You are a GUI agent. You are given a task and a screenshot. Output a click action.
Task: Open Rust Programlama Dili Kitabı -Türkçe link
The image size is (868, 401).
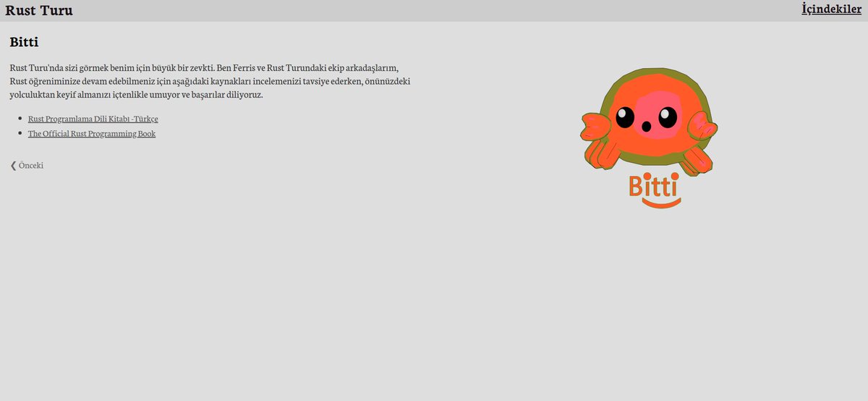(x=93, y=119)
